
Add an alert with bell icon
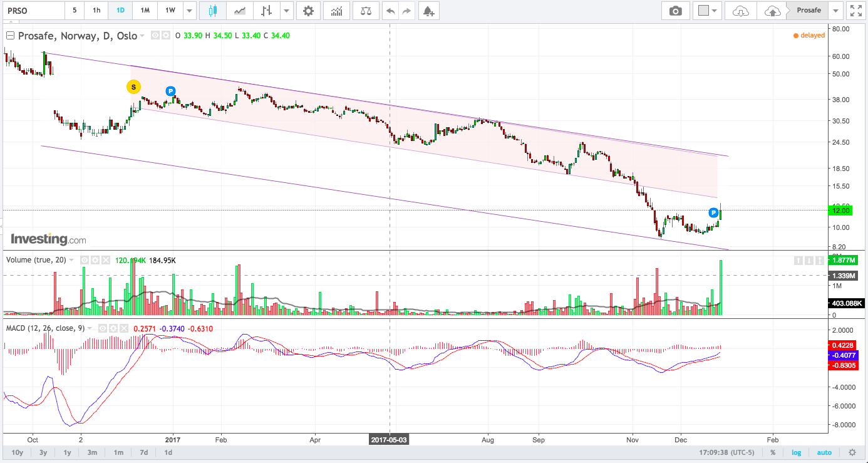click(428, 11)
